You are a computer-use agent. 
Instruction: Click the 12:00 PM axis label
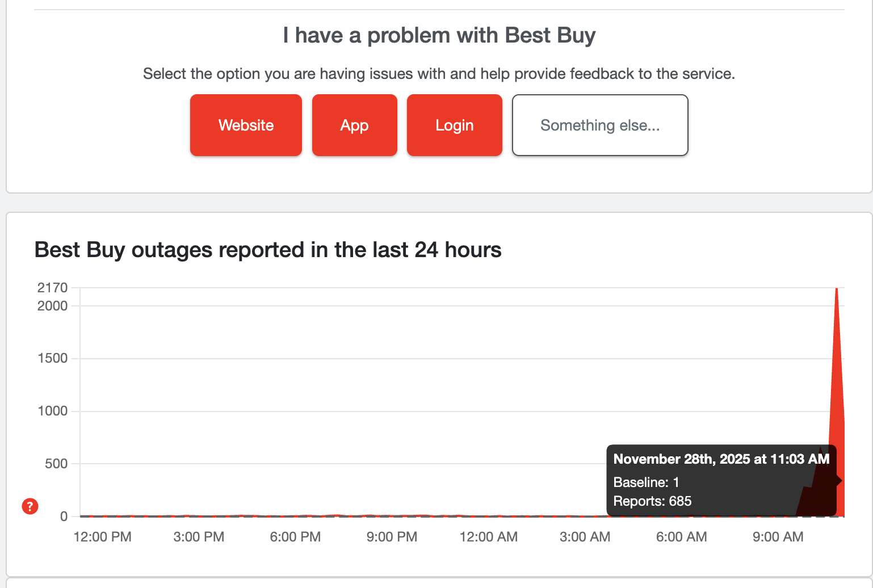click(102, 536)
